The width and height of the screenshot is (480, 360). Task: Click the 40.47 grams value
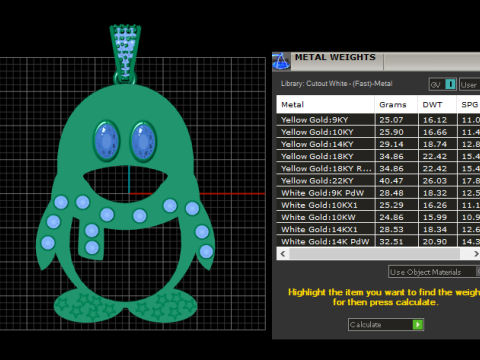[391, 181]
